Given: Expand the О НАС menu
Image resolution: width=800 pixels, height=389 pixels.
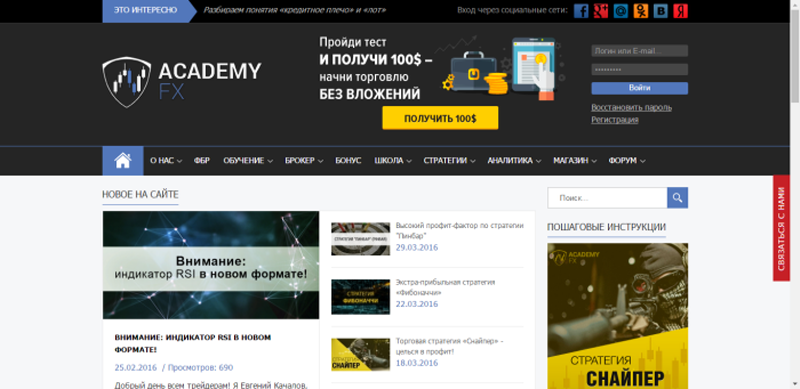Looking at the screenshot, I should [166, 160].
